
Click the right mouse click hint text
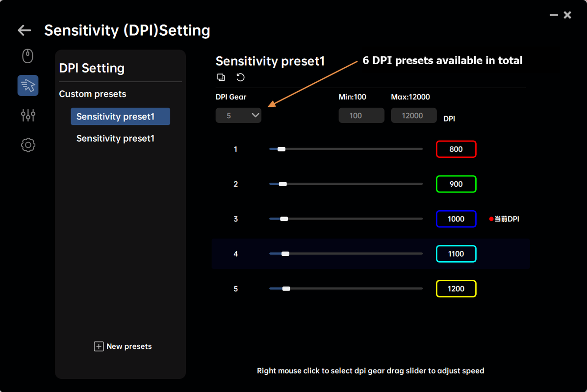370,370
